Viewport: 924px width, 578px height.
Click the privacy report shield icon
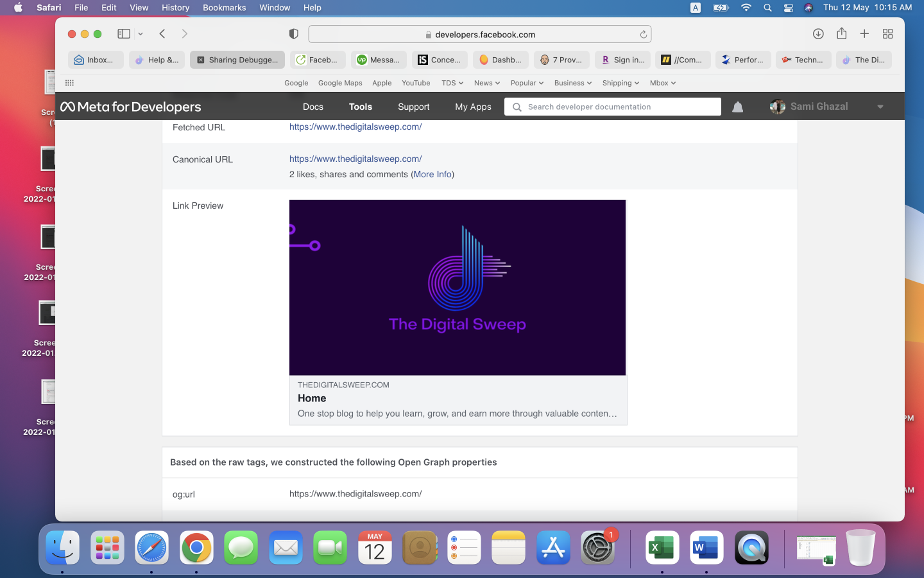(294, 34)
